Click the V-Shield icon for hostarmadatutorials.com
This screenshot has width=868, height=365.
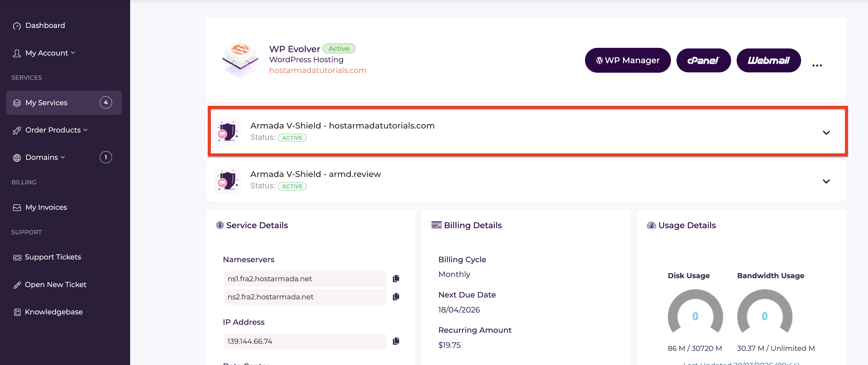tap(228, 132)
